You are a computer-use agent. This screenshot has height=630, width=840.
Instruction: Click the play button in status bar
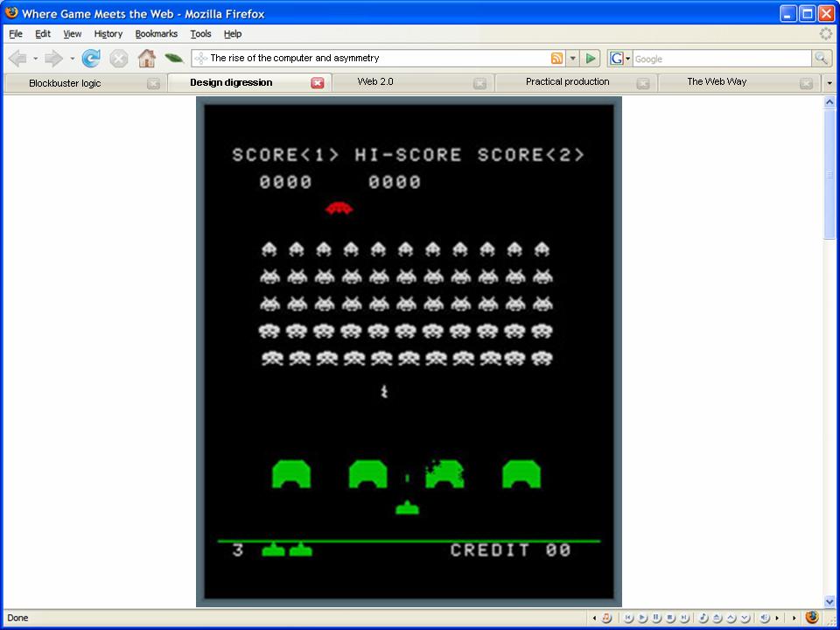(x=641, y=618)
